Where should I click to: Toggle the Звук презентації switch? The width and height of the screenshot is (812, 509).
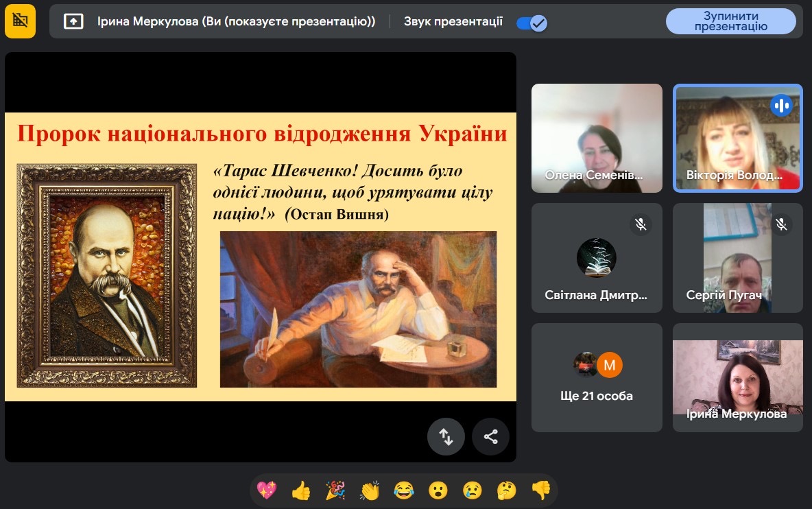tap(532, 23)
